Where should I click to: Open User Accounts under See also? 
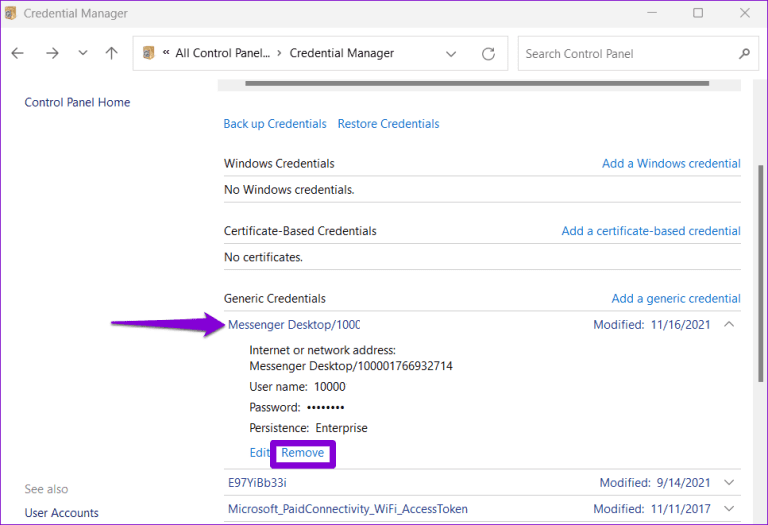click(x=62, y=513)
